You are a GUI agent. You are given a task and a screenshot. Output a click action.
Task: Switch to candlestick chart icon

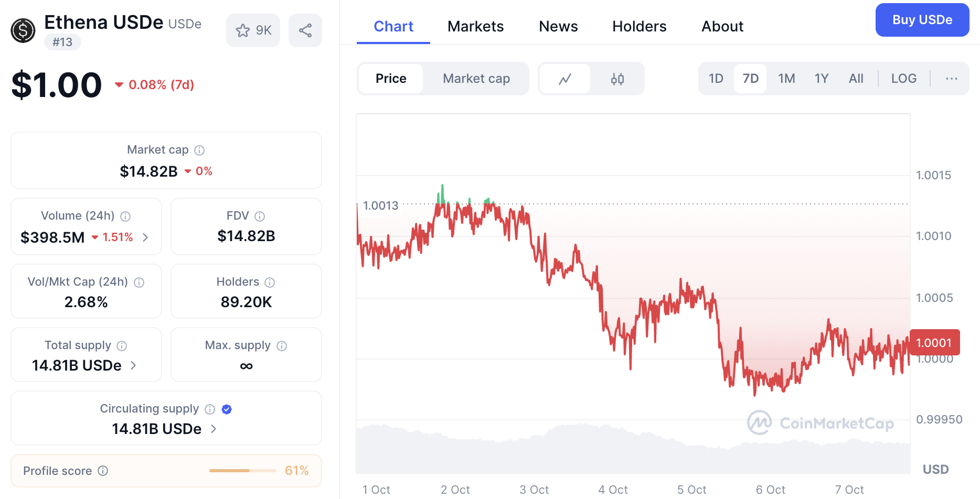click(617, 79)
